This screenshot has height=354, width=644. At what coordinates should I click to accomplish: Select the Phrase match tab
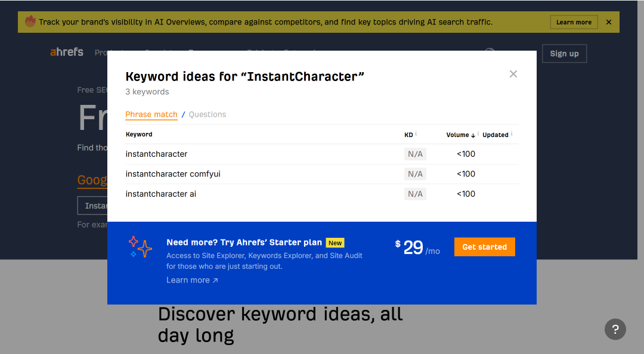(x=151, y=114)
